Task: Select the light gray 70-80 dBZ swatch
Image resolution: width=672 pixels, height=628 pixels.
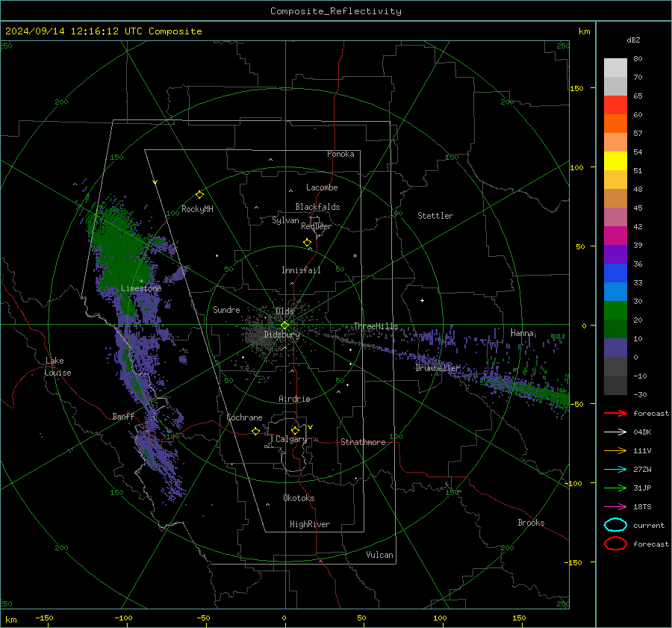Action: pos(615,68)
